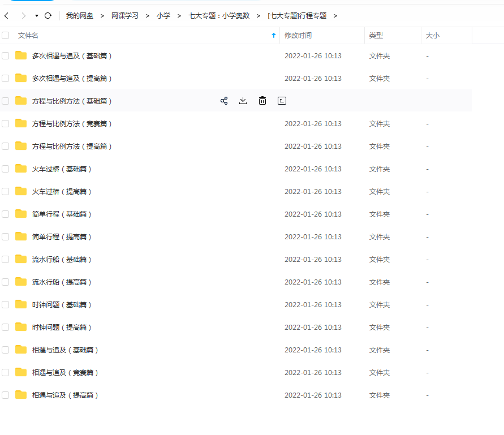Image resolution: width=504 pixels, height=435 pixels.
Task: Sort by the 大小 column header
Action: [x=432, y=35]
